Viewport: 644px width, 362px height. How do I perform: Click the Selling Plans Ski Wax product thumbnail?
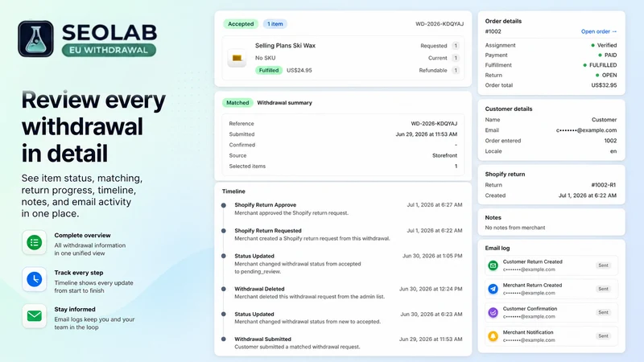coord(237,58)
